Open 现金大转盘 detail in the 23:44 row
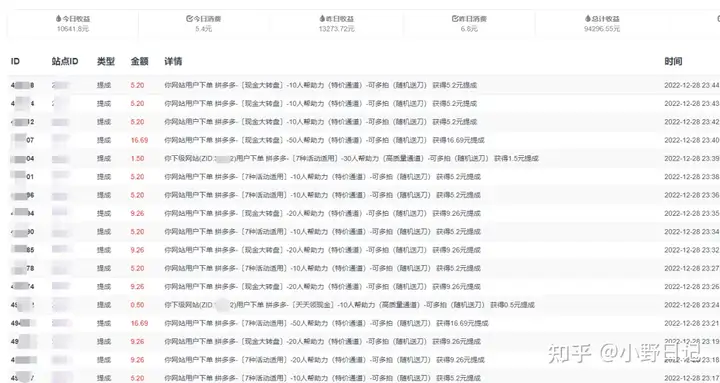720x383 pixels. coord(321,85)
